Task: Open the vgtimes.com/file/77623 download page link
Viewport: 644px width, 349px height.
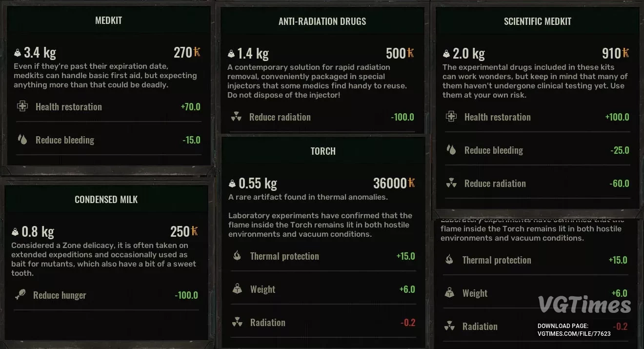Action: point(574,334)
